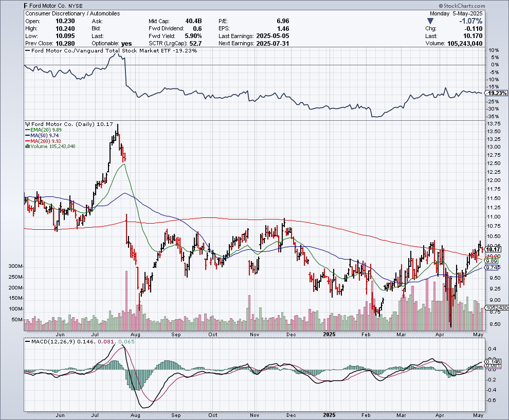The height and width of the screenshot is (420, 509).
Task: Click the Fwd Yield value 5.90%
Action: pyautogui.click(x=193, y=36)
